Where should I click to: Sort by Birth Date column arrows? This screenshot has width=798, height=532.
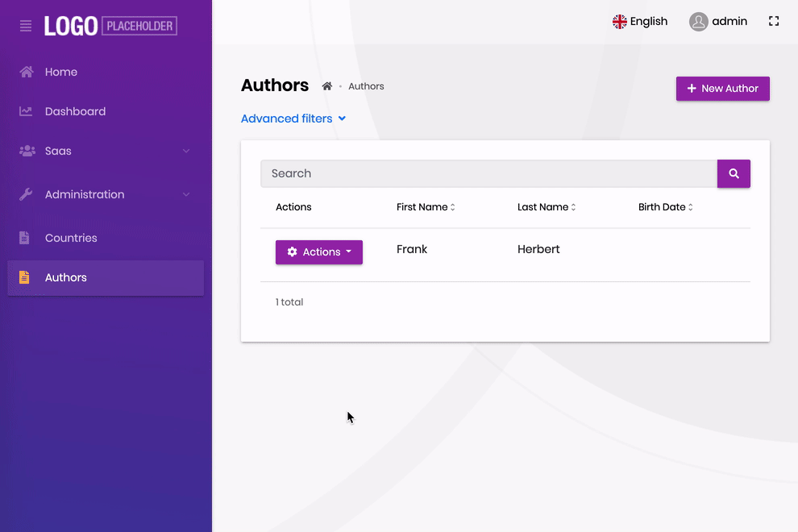click(691, 207)
